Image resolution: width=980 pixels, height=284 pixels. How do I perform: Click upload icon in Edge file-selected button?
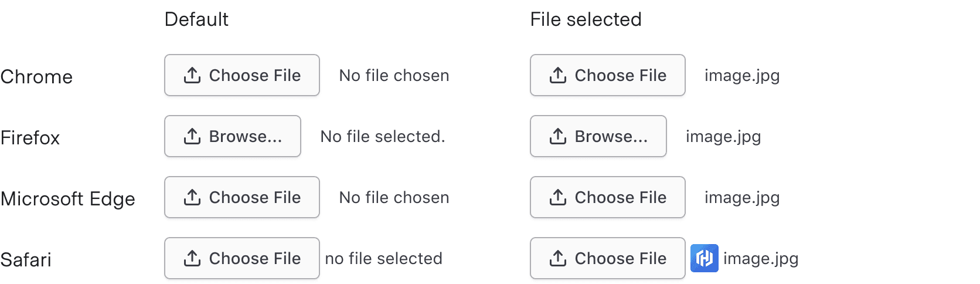pyautogui.click(x=558, y=197)
